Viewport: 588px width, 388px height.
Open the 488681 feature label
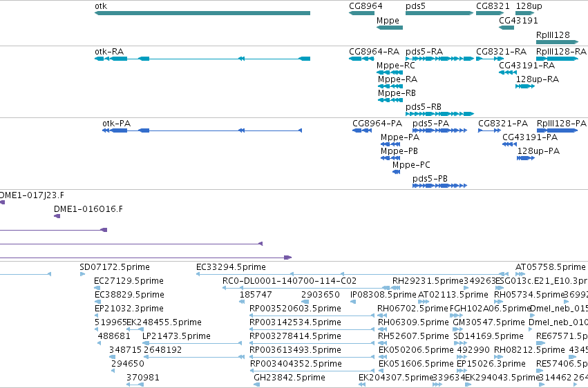tap(114, 336)
